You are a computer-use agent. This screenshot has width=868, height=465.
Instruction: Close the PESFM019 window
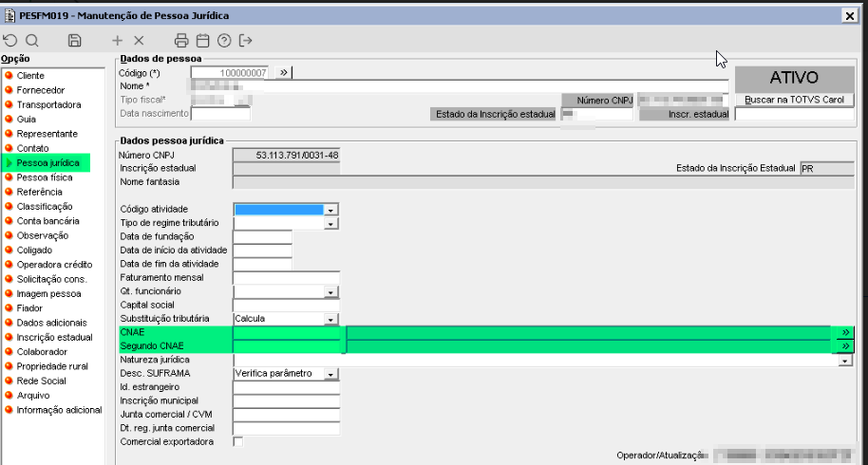[850, 16]
